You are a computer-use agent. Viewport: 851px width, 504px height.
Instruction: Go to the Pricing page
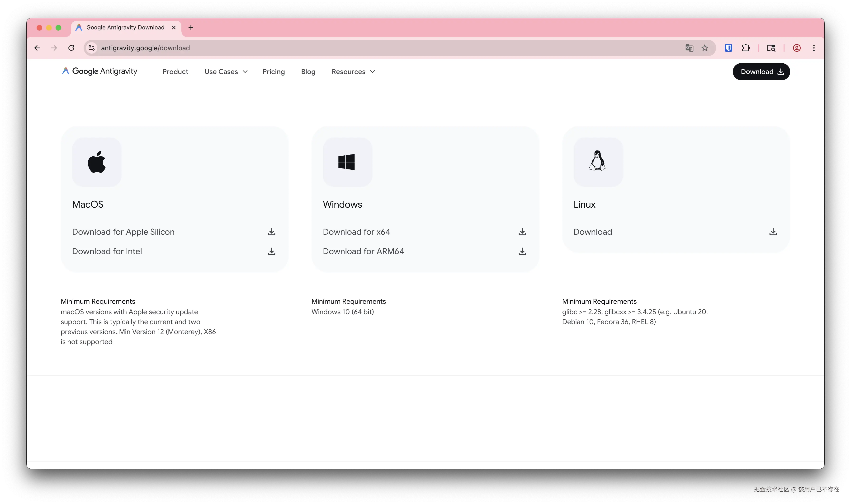tap(274, 72)
